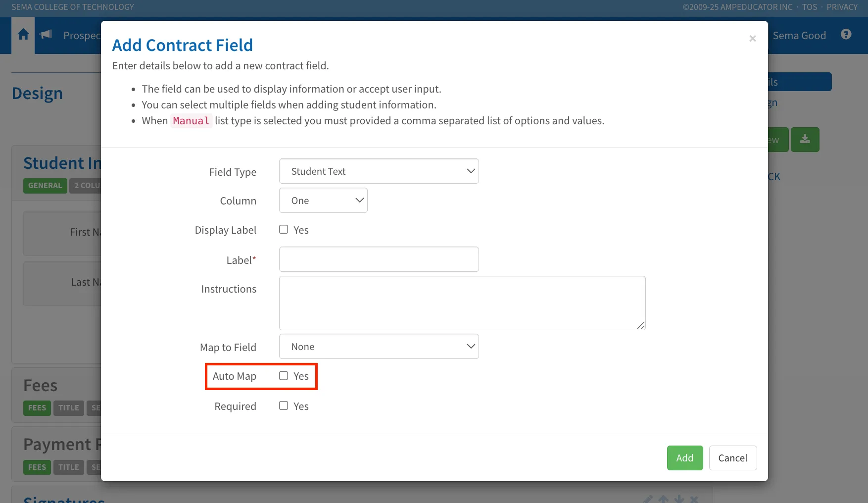Open the PRIVACY link in header

(842, 7)
